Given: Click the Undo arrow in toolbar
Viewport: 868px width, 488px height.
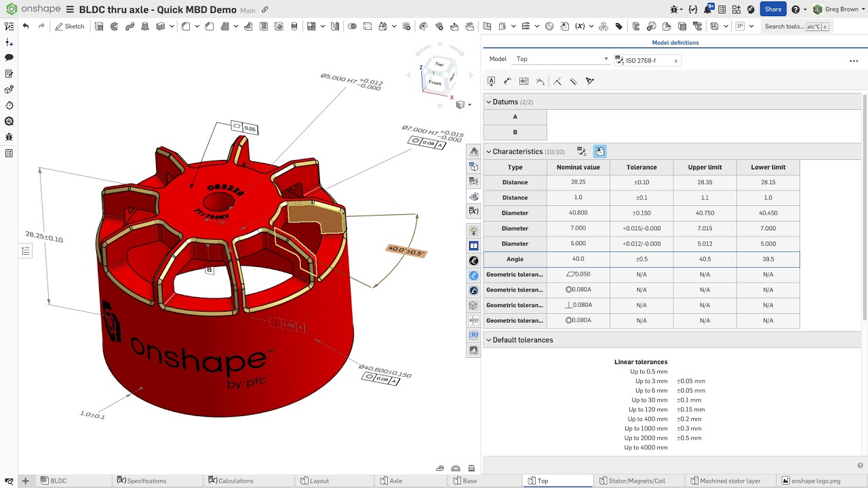Looking at the screenshot, I should [26, 26].
